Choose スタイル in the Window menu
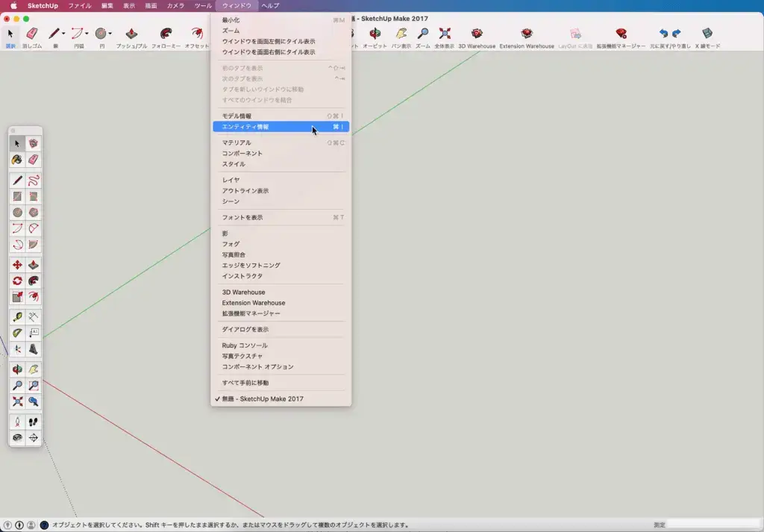This screenshot has height=532, width=764. [281, 164]
